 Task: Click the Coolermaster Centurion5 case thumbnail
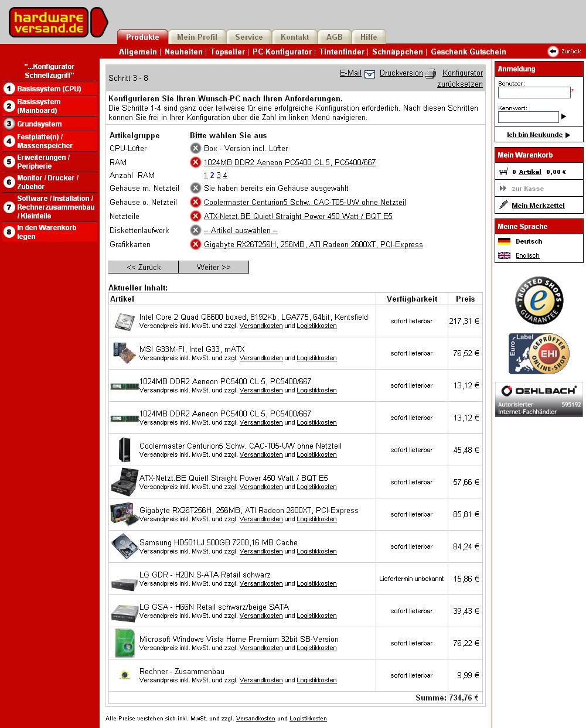[x=124, y=450]
